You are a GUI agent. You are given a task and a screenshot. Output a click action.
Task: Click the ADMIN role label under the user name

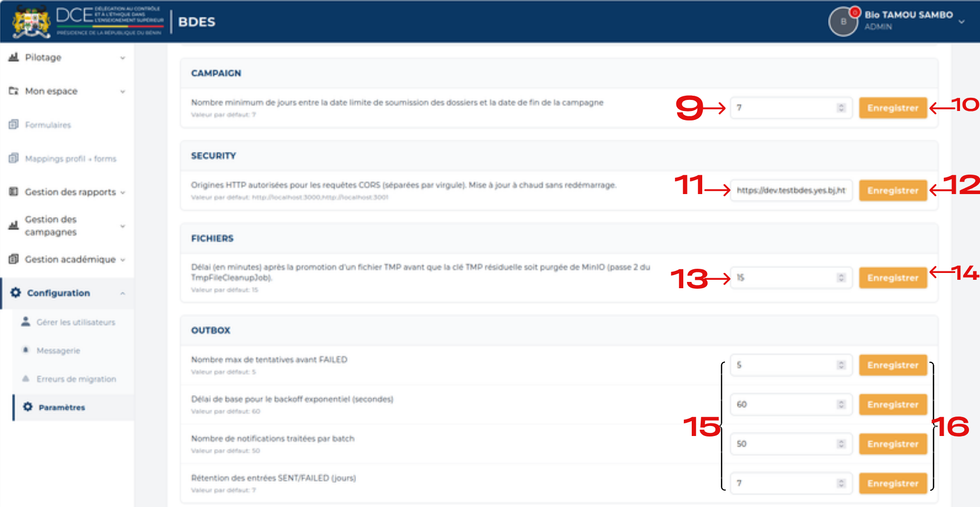[x=878, y=27]
